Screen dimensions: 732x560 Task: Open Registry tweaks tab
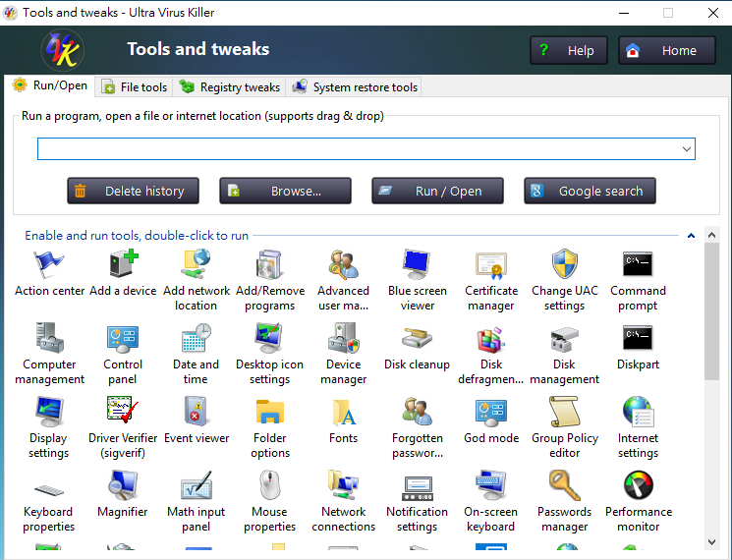point(230,87)
